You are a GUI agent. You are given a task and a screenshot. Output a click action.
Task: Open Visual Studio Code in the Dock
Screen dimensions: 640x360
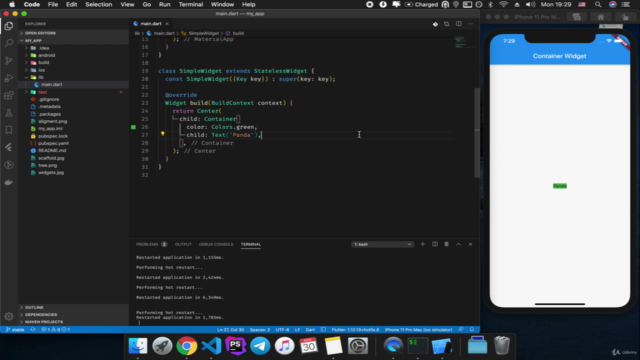[211, 346]
